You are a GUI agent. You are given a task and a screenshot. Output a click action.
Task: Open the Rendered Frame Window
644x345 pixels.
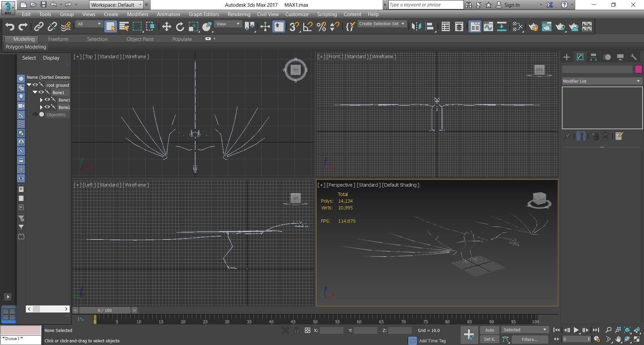click(547, 26)
